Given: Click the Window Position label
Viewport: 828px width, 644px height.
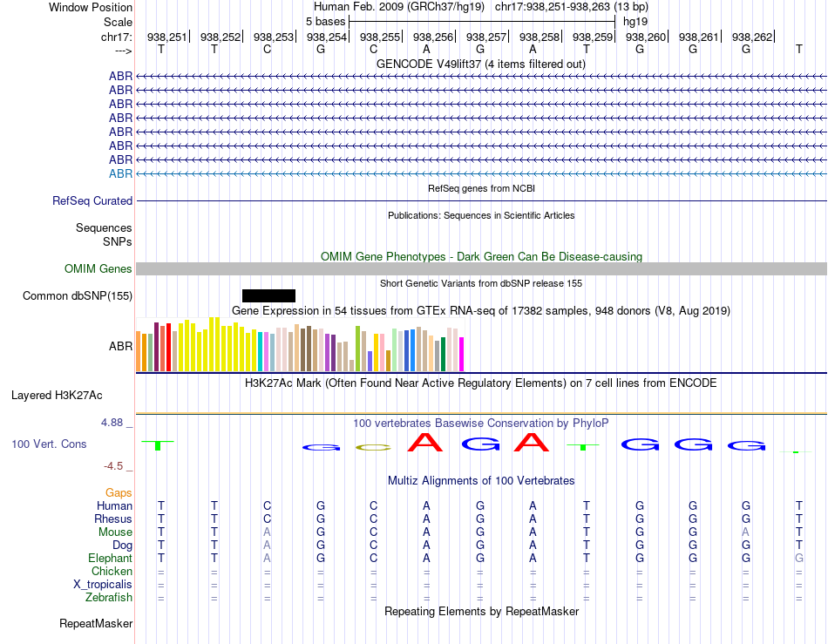Looking at the screenshot, I should [91, 7].
